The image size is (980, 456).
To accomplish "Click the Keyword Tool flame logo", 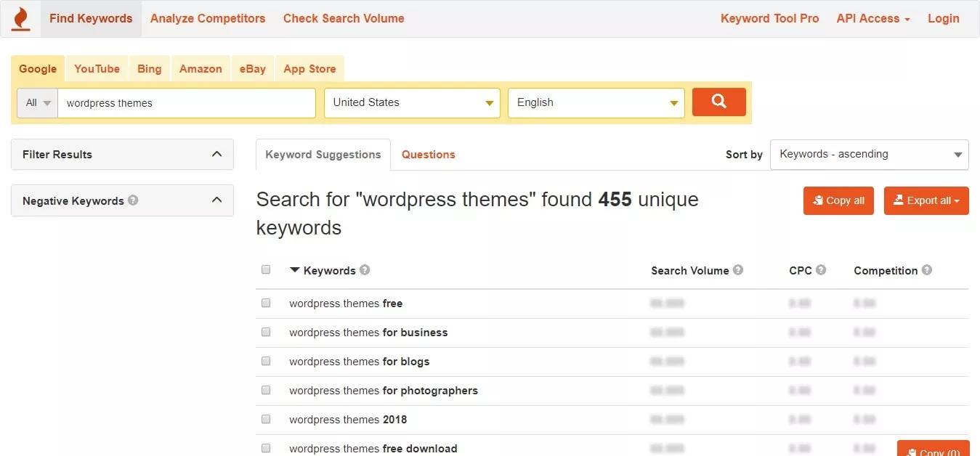I will coord(21,18).
